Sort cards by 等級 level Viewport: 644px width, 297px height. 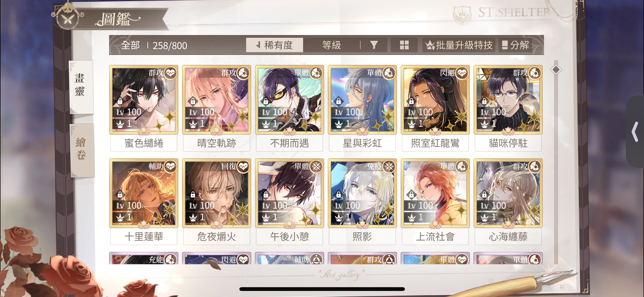point(331,45)
